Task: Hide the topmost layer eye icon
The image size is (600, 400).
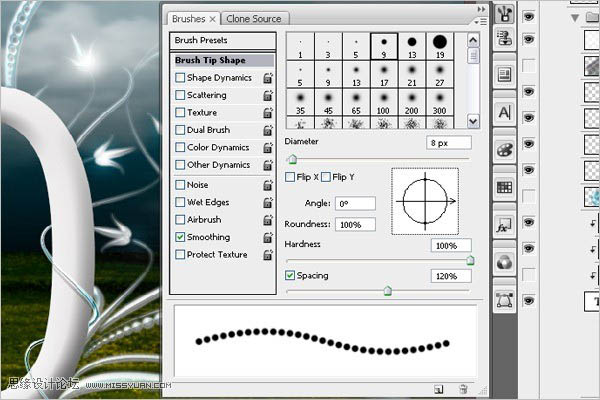Action: [528, 16]
